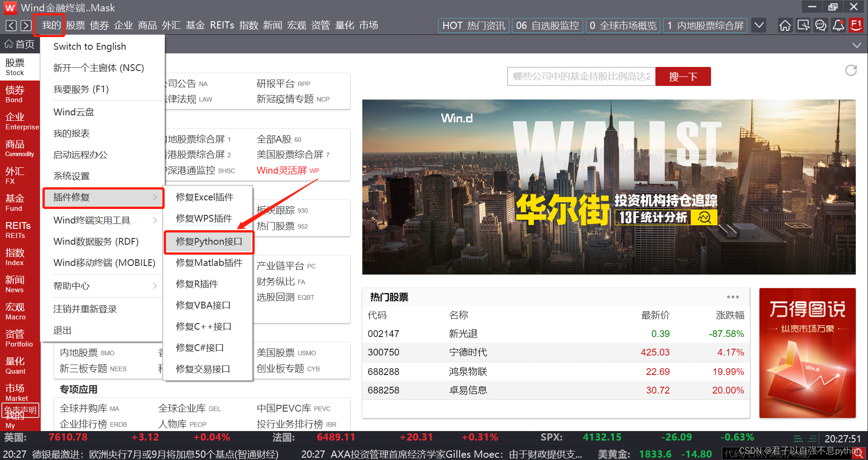Screen dimensions: 868x460
Task: Expand the chevron at tab bar right end
Action: [856, 45]
